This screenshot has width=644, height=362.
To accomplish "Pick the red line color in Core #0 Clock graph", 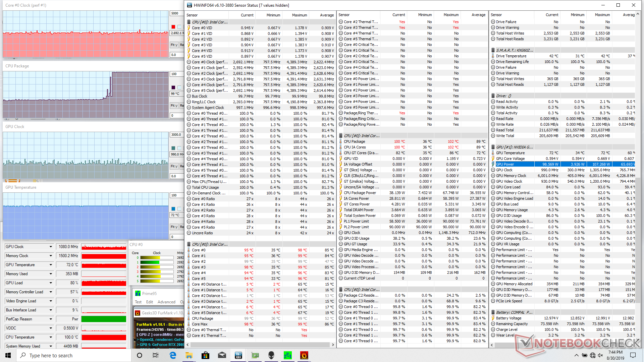I will coord(173,27).
